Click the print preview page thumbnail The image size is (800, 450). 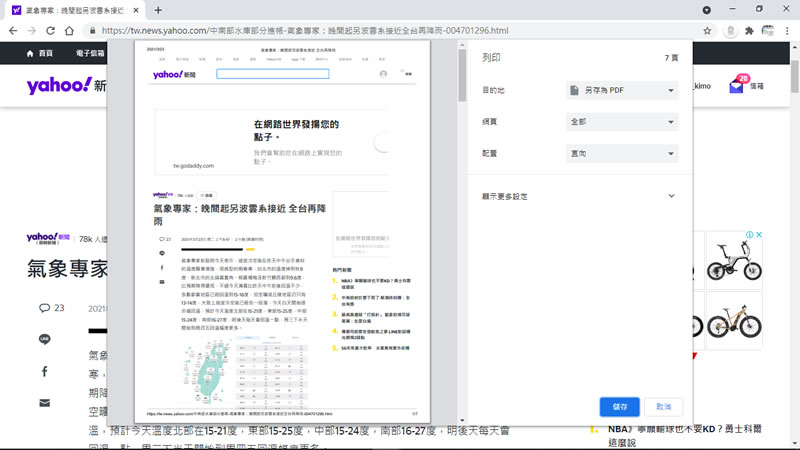(x=282, y=232)
